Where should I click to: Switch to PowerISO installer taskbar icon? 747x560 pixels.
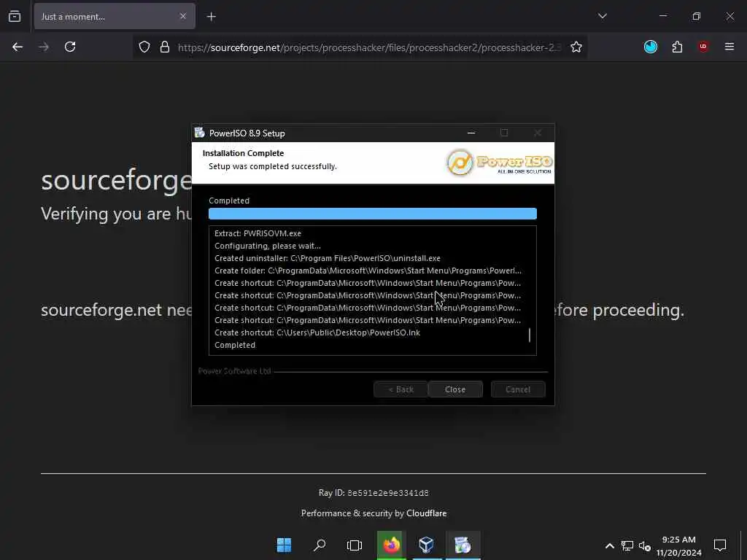[462, 545]
